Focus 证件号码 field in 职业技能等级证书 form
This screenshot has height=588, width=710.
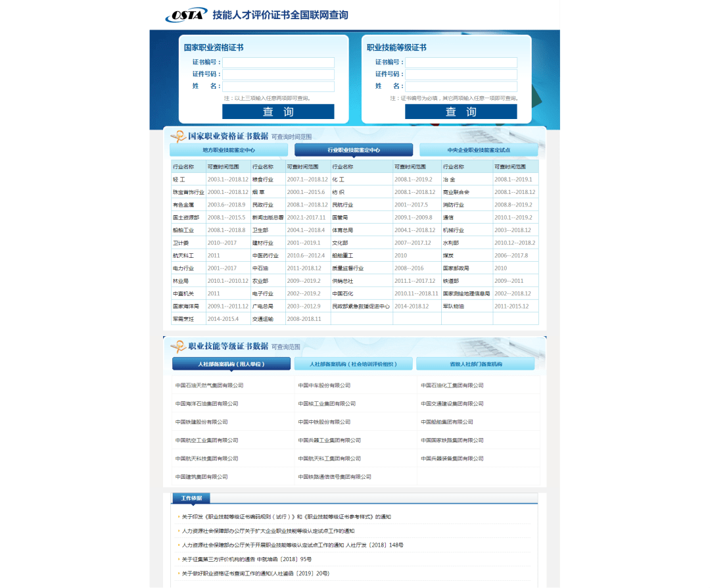pyautogui.click(x=461, y=74)
